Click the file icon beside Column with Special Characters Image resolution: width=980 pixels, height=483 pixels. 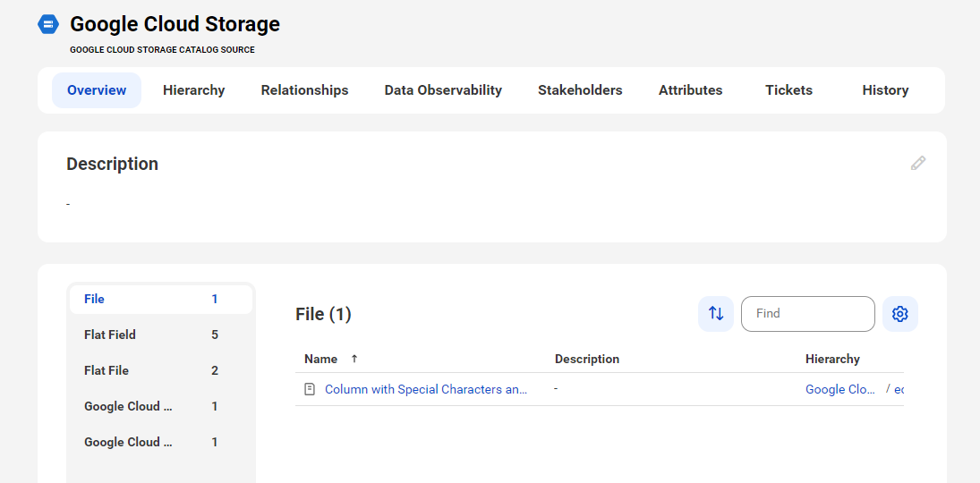(x=310, y=389)
